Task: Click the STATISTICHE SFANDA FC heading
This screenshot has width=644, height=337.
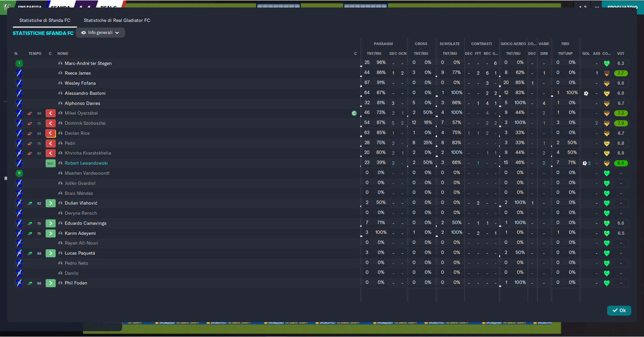Action: pos(43,33)
